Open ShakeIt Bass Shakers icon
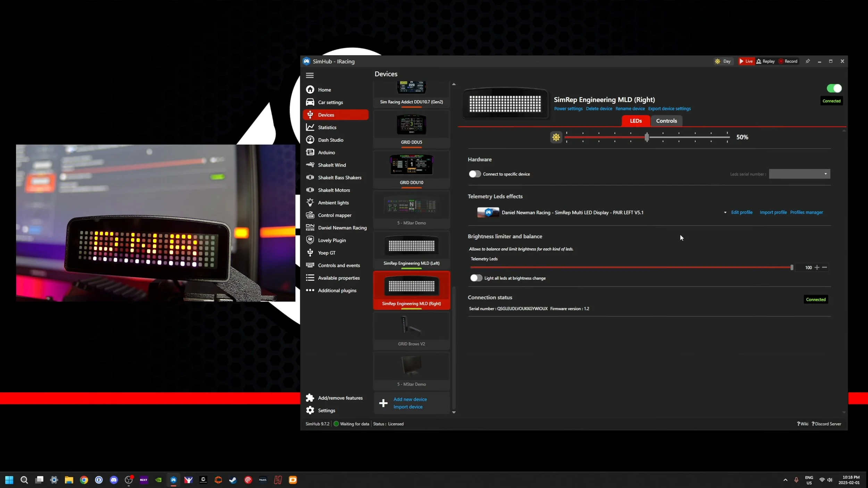This screenshot has height=488, width=868. (310, 177)
